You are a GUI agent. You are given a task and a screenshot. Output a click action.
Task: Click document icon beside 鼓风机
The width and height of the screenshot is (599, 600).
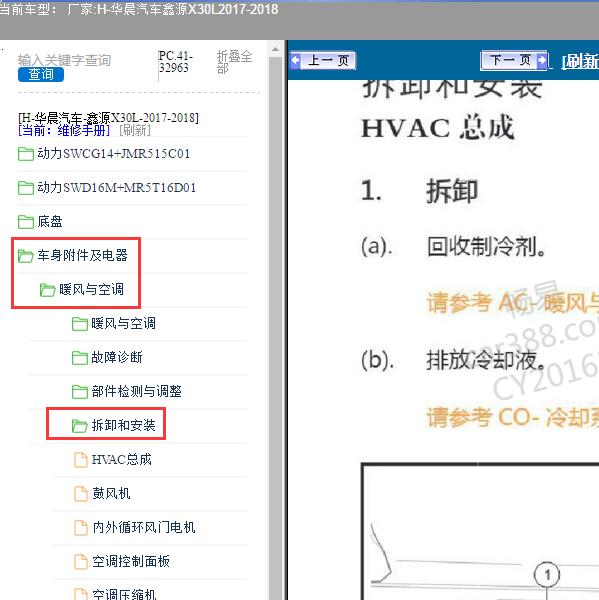click(x=80, y=494)
